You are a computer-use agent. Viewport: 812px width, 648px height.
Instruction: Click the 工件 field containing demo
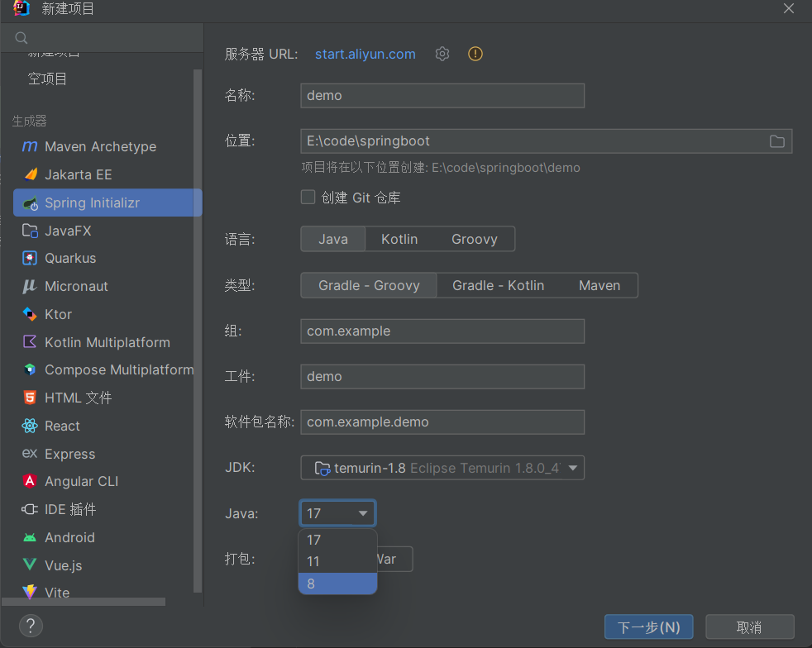[x=442, y=377]
